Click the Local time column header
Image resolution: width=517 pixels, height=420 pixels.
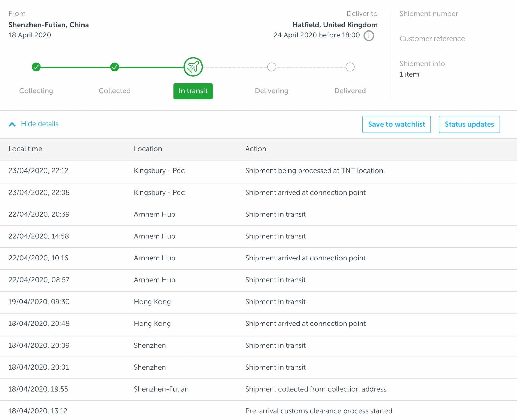[x=25, y=149]
